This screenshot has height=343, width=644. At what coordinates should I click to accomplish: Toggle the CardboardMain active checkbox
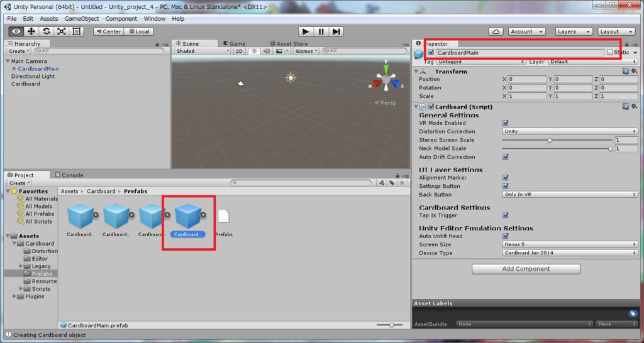(430, 53)
